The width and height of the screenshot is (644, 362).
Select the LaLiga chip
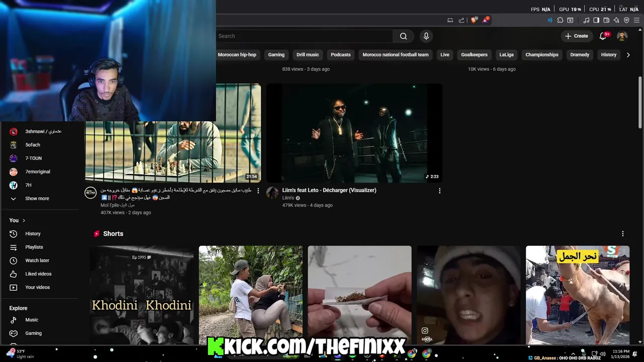click(507, 55)
